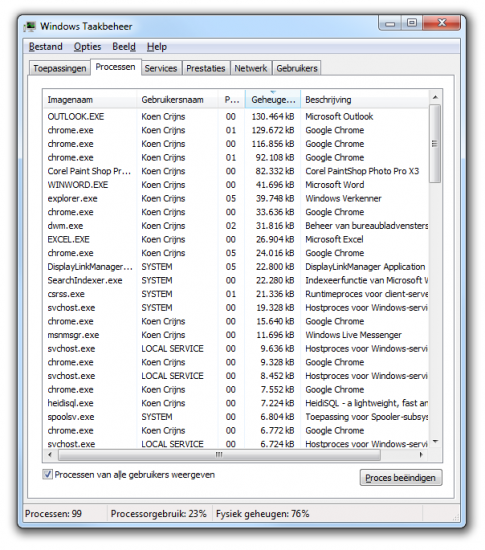The height and width of the screenshot is (550, 485).
Task: Click the 129.672 kB memory value
Action: [x=273, y=130]
